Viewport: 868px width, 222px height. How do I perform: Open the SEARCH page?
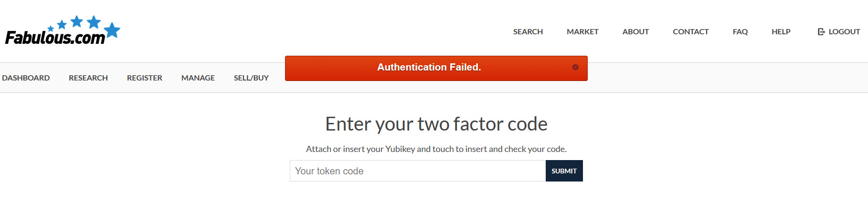pos(528,32)
